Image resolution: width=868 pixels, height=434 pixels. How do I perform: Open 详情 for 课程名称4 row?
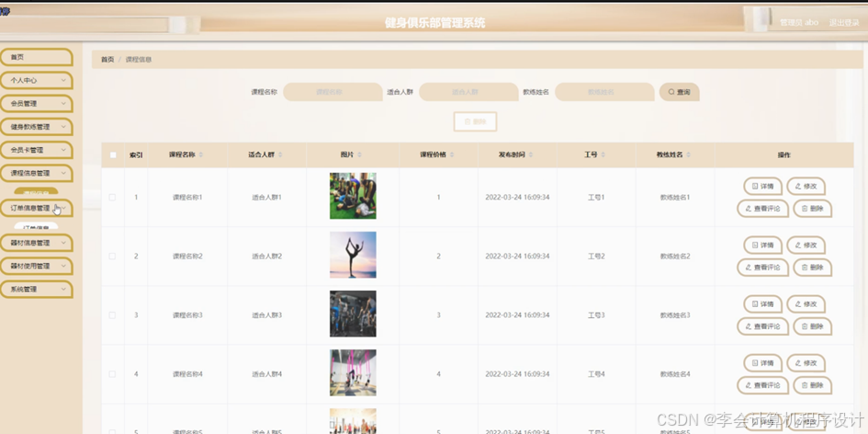[x=762, y=363]
